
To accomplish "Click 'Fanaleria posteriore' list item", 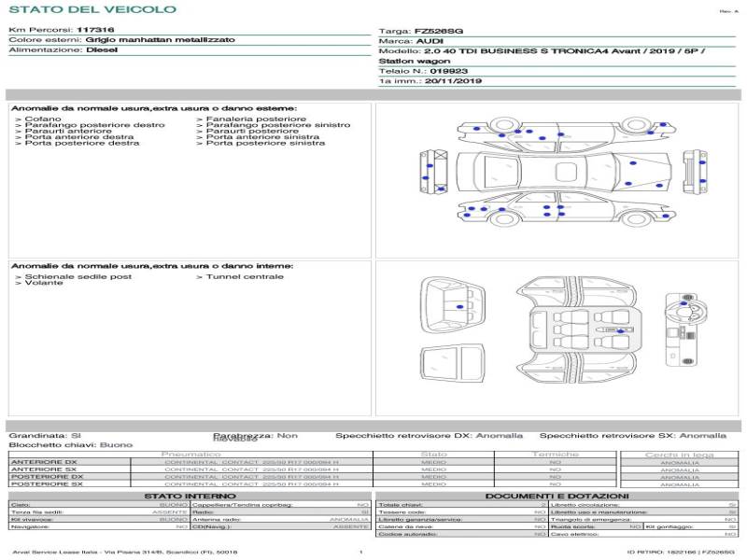I will (256, 119).
